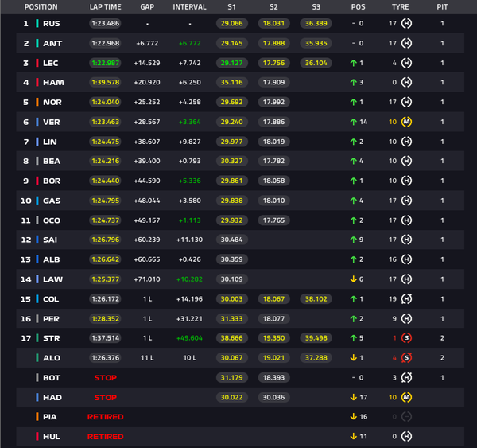
Task: Click the hard tyre icon in ANT row
Action: [x=406, y=43]
